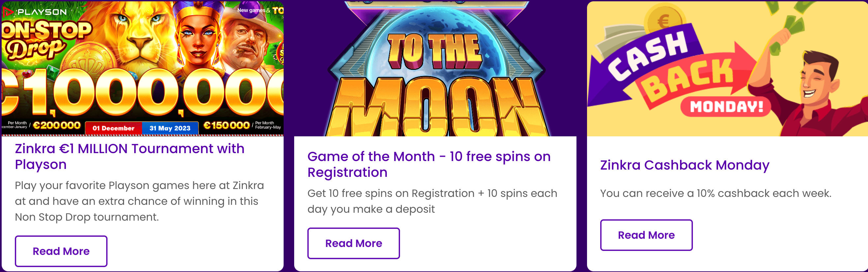Click the Playson logo on tournament banner
The image size is (868, 272).
pos(35,12)
